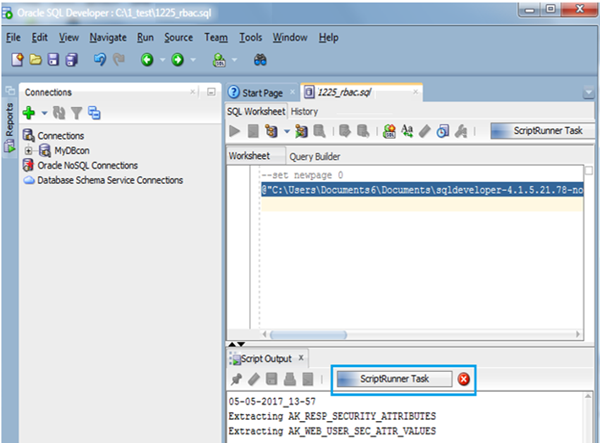The height and width of the screenshot is (443, 600).
Task: Run statement with the play arrow icon
Action: pyautogui.click(x=235, y=131)
